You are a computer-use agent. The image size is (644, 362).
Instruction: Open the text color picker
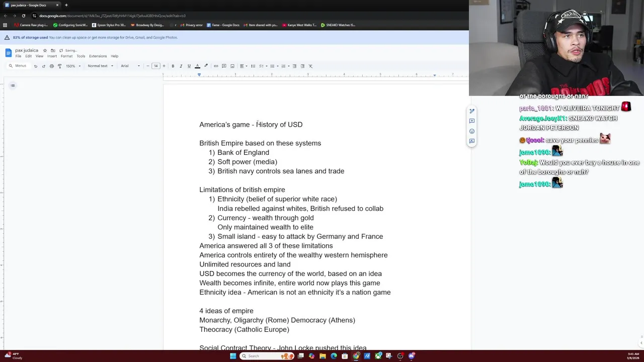coord(197,66)
